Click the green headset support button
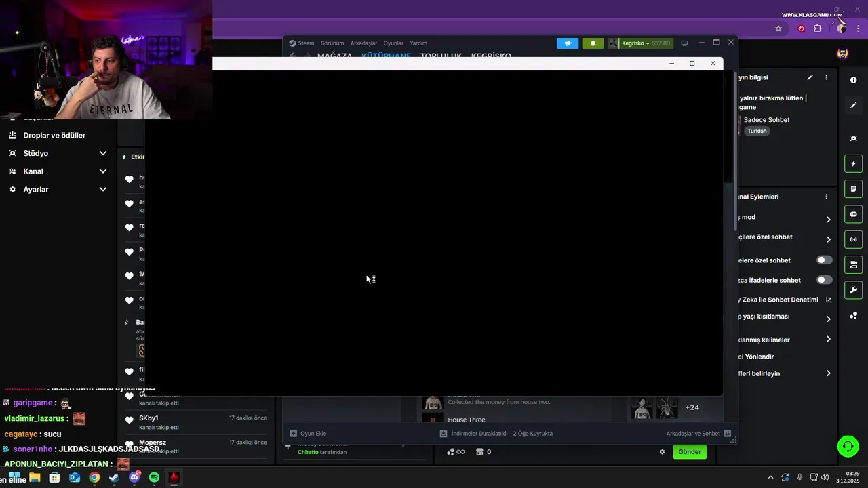Image resolution: width=868 pixels, height=488 pixels. [x=848, y=447]
